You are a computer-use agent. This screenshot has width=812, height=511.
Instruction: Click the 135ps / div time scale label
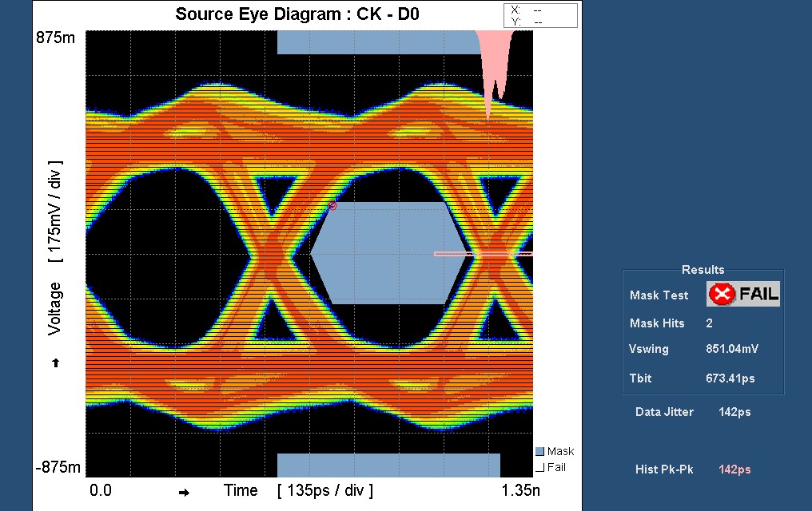coord(325,490)
